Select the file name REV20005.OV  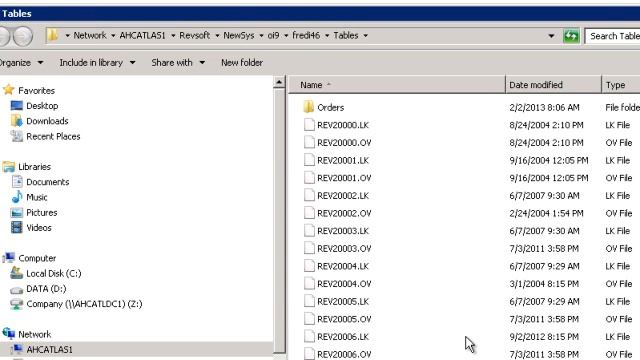[344, 319]
